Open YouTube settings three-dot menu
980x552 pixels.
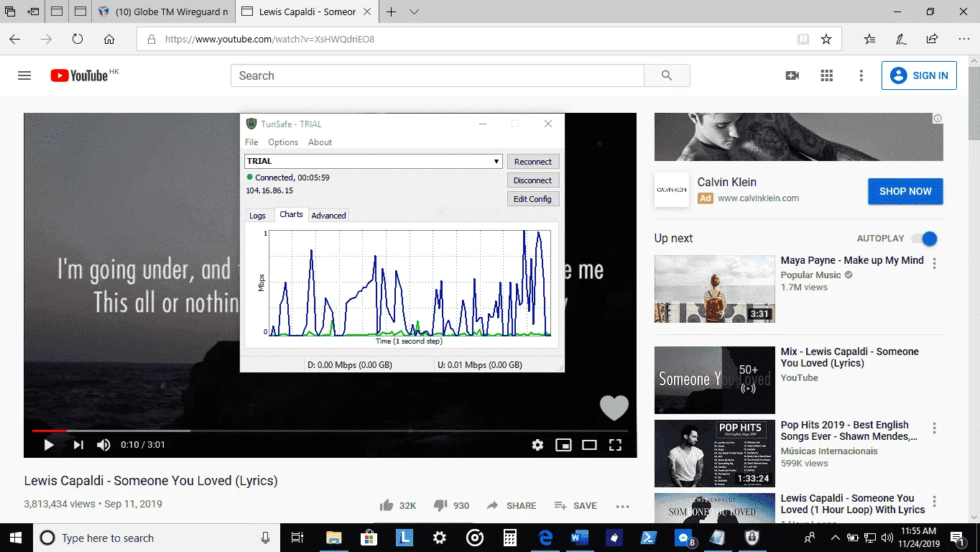coord(861,75)
